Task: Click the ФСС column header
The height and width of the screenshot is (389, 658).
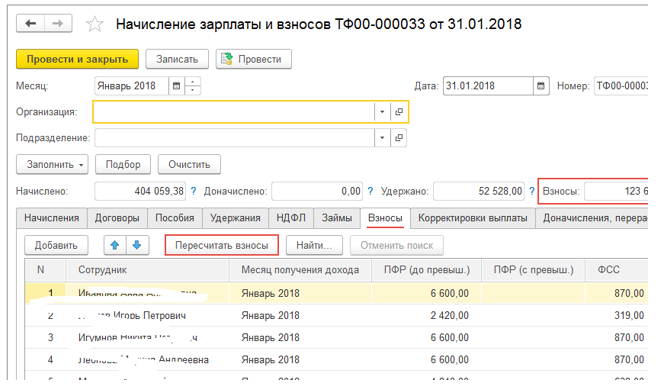Action: click(617, 270)
